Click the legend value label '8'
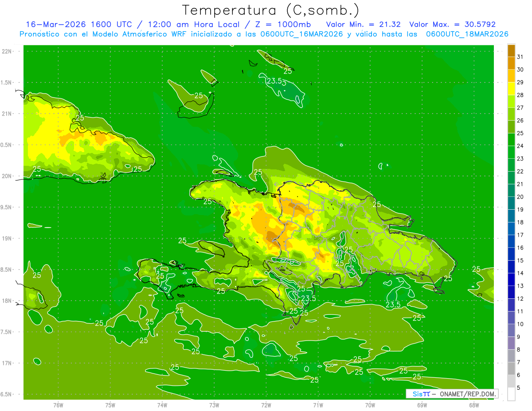Image resolution: width=532 pixels, height=411 pixels. (519, 350)
